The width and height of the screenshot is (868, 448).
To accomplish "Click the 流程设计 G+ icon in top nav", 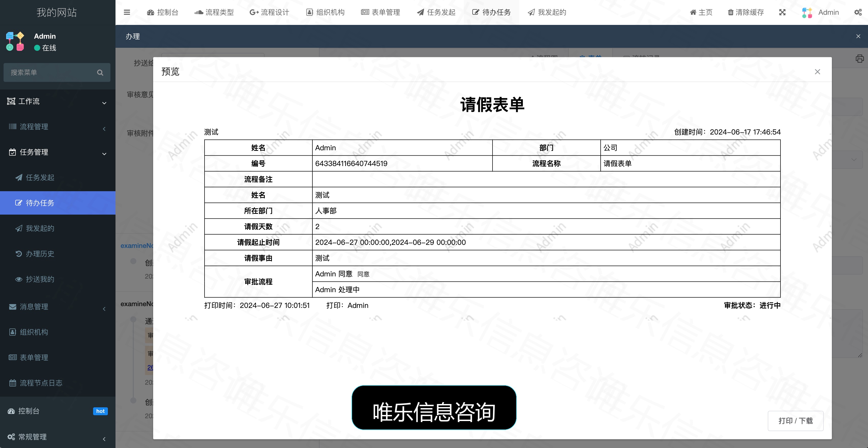I will [x=254, y=12].
